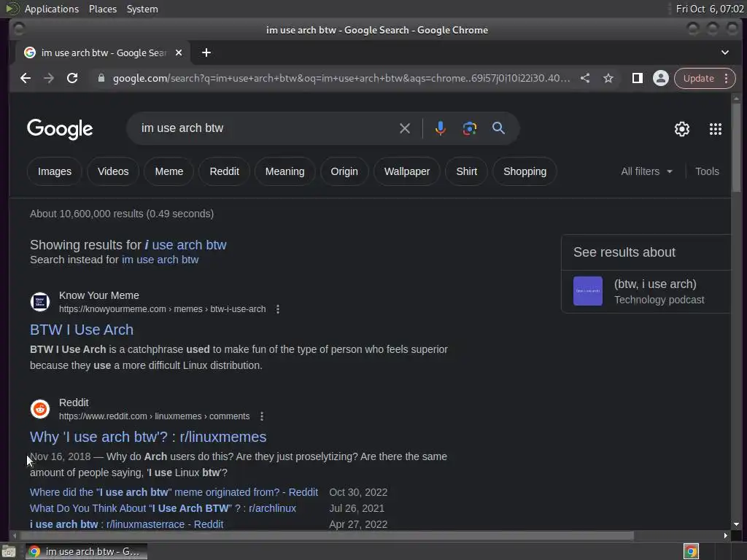Screen dimensions: 747x560
Task: Open a new tab with the plus button
Action: [206, 52]
